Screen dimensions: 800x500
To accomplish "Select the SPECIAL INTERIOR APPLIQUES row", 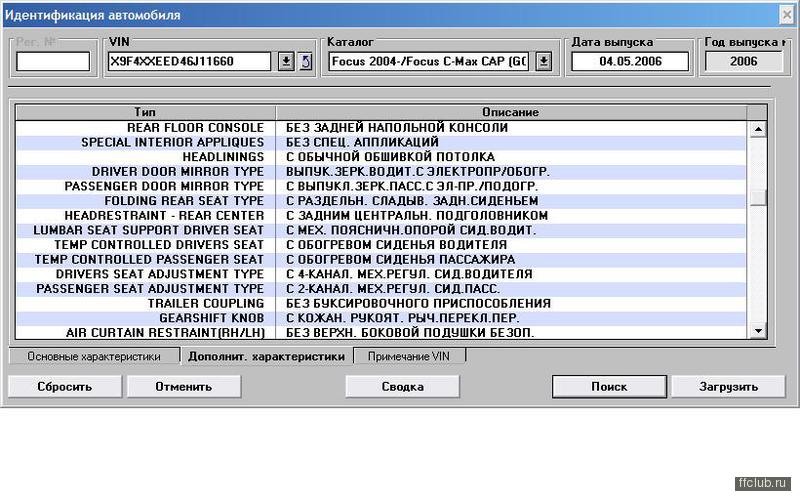I will point(381,142).
